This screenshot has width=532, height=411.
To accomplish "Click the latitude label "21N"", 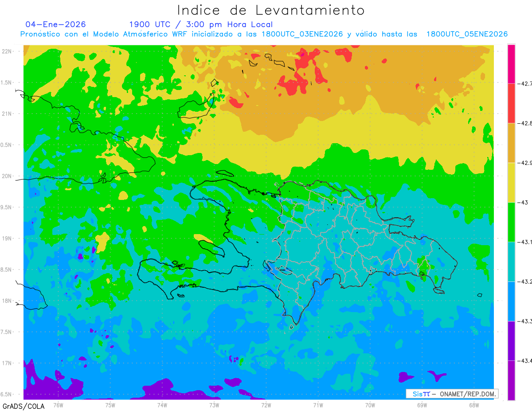I will click(7, 114).
